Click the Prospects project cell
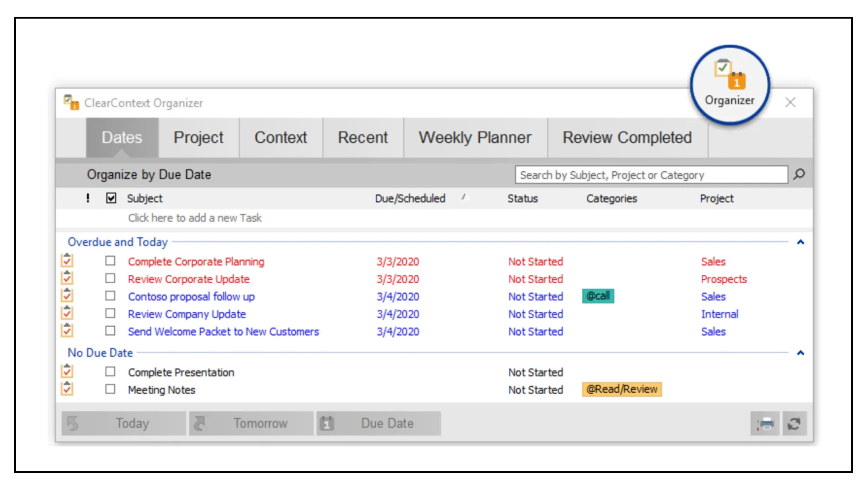Screen dimensions: 868x488 [724, 279]
